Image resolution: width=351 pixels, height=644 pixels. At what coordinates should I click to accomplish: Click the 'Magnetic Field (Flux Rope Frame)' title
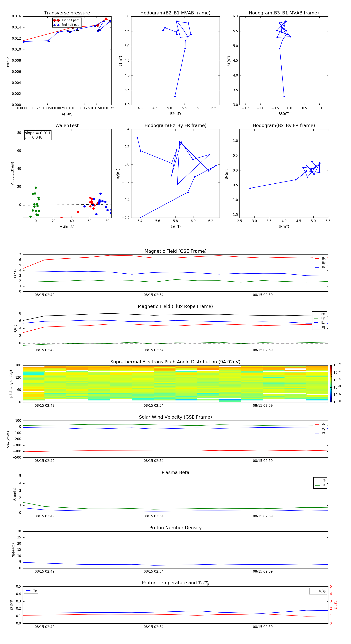[175, 307]
